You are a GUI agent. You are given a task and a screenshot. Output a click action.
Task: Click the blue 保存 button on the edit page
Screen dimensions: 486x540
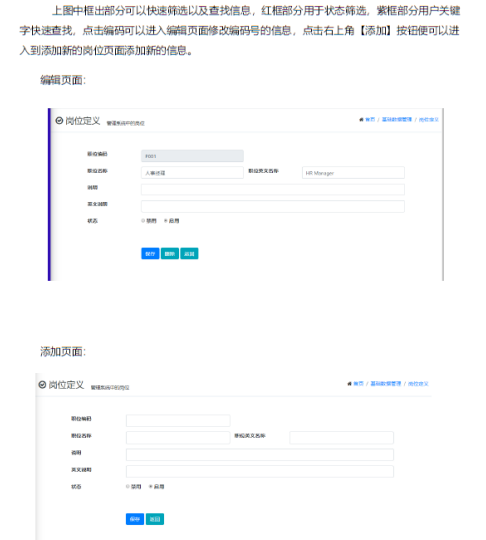coord(150,253)
